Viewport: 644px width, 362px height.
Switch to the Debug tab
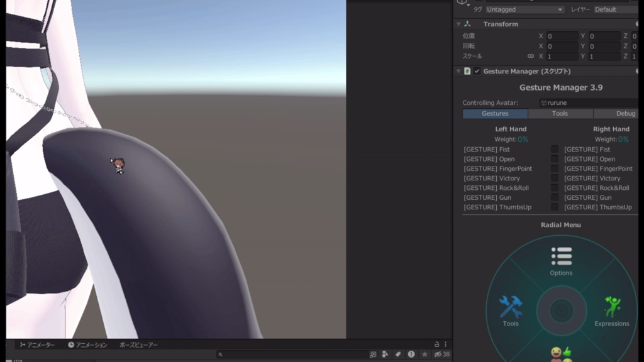click(x=616, y=113)
